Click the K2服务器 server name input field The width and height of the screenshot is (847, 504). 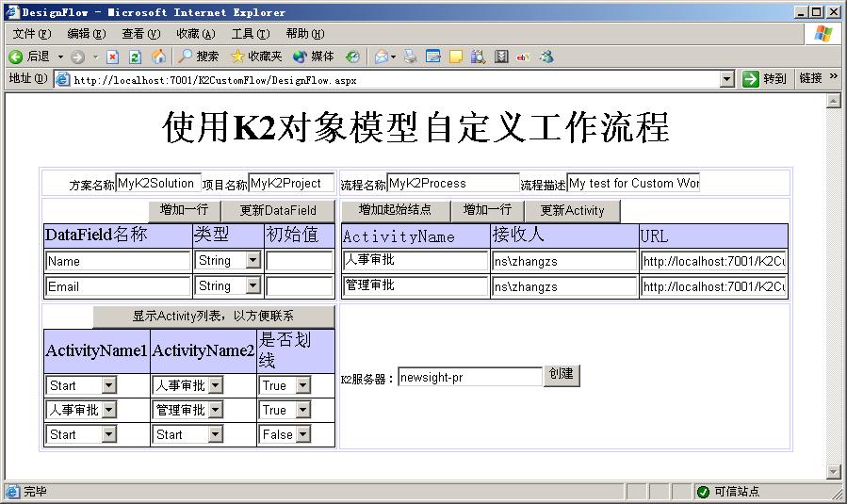[469, 378]
